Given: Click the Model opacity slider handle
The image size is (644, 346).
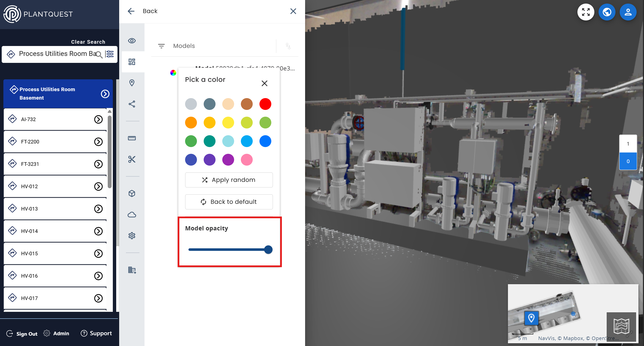Looking at the screenshot, I should [x=268, y=250].
